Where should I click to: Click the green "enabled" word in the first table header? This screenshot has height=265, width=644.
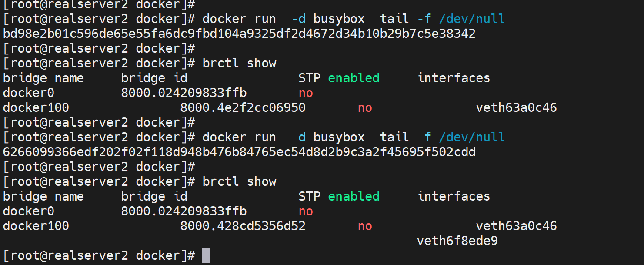point(354,78)
